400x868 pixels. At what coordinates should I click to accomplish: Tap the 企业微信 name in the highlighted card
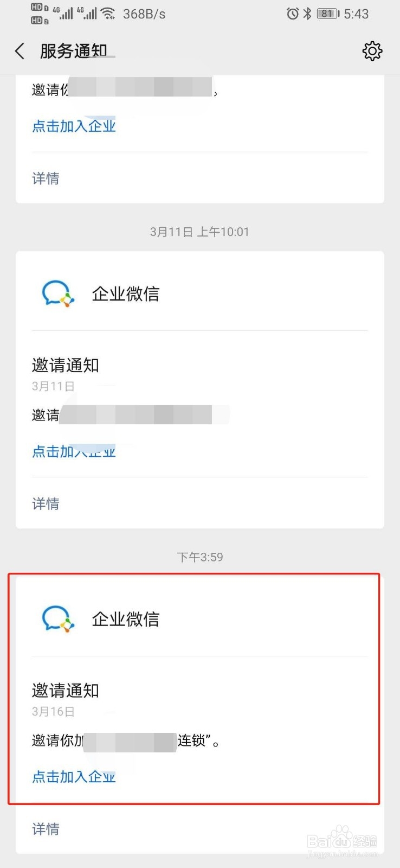[126, 619]
